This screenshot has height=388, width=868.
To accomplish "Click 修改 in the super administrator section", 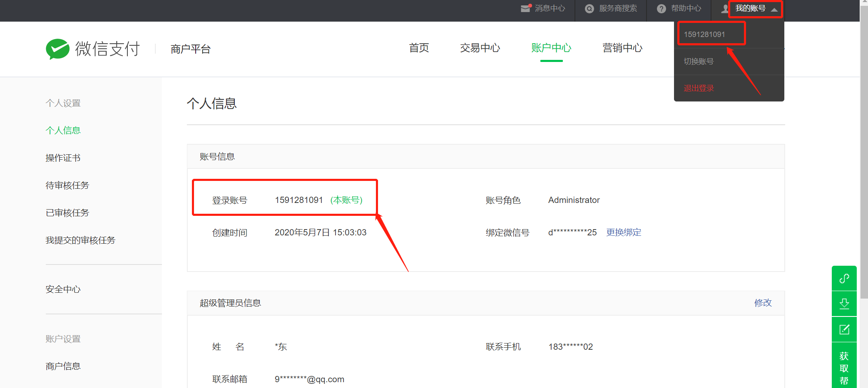I will [x=763, y=303].
